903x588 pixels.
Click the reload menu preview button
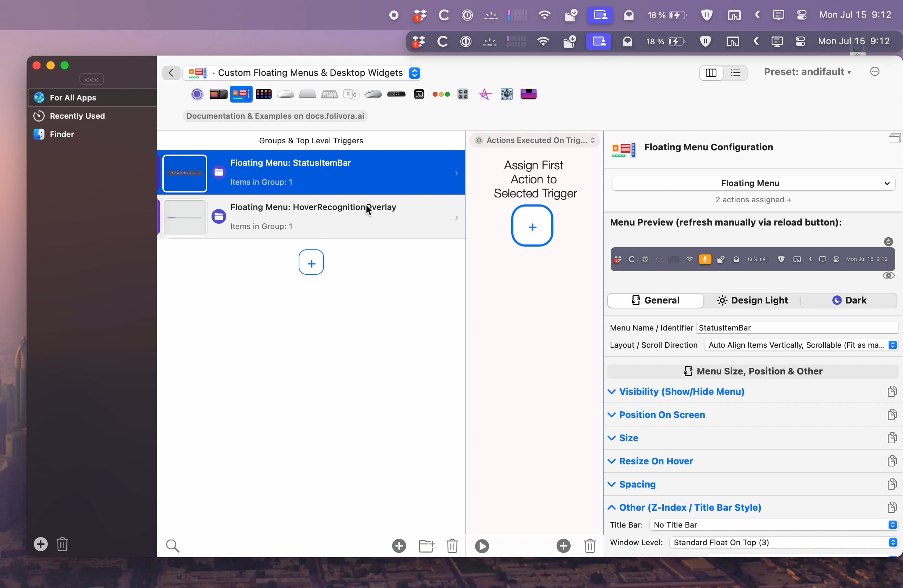[x=888, y=242]
